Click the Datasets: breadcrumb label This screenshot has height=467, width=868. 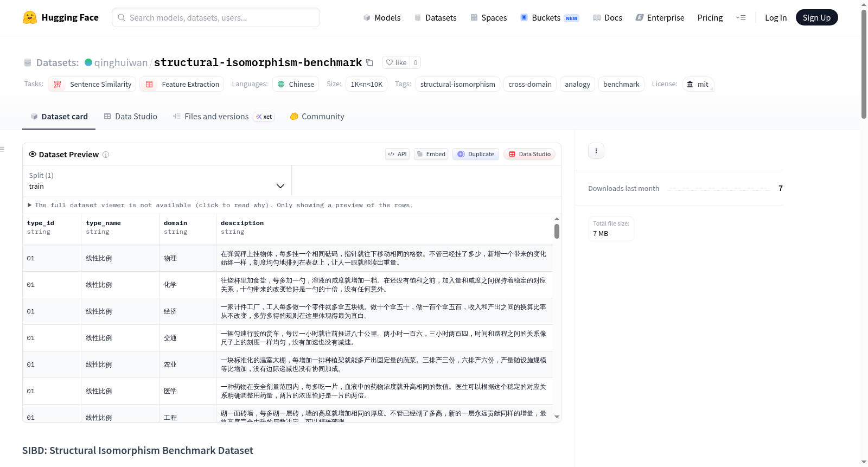point(58,62)
